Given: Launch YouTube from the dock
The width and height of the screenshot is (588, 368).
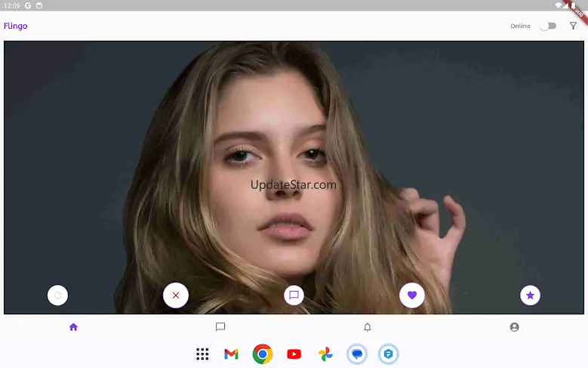Looking at the screenshot, I should tap(294, 354).
